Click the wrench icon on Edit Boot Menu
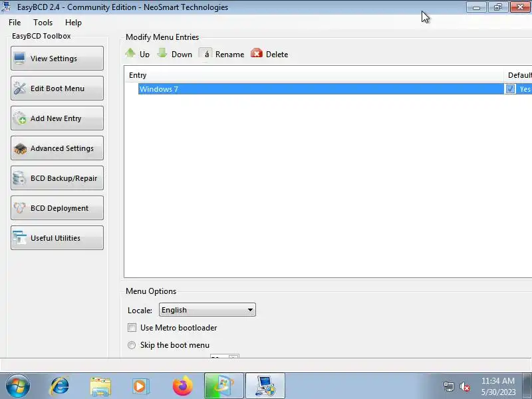This screenshot has height=399, width=532. (x=19, y=88)
